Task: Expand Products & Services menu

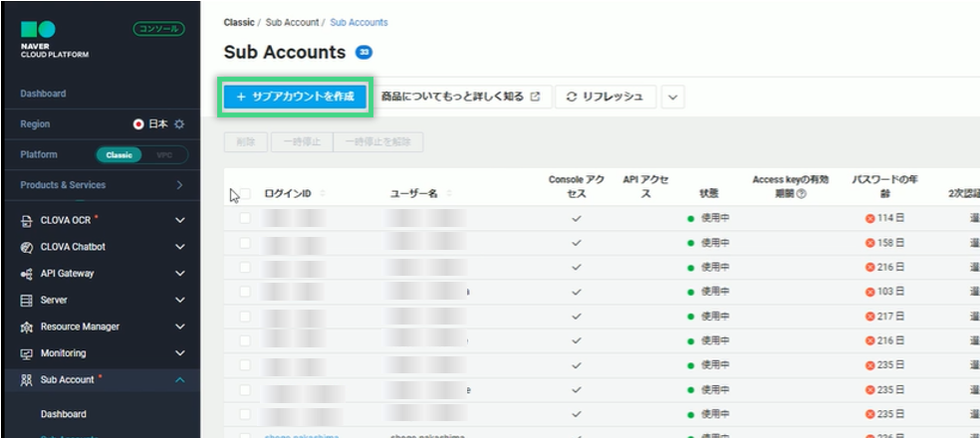Action: tap(179, 185)
